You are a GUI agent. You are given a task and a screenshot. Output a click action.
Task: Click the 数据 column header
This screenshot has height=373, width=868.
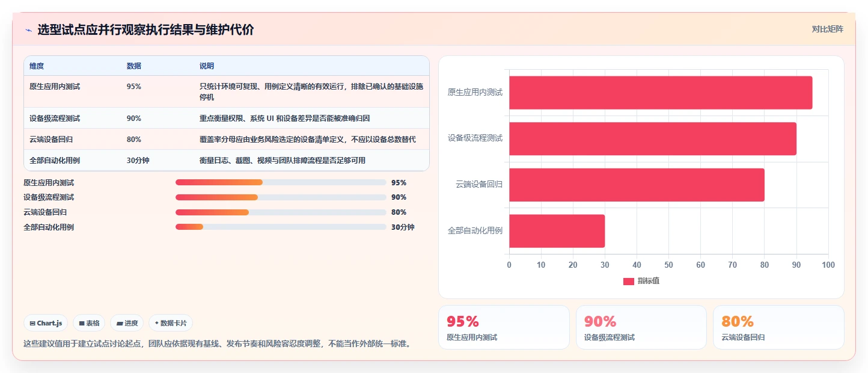pyautogui.click(x=134, y=66)
